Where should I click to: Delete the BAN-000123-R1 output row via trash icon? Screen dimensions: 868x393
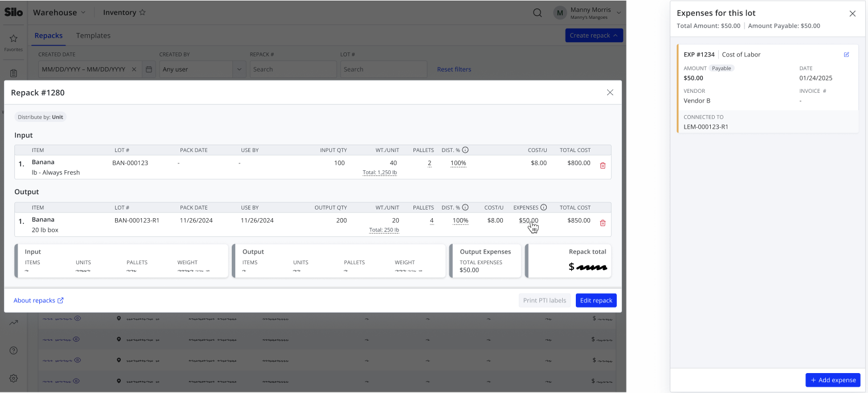pos(603,223)
